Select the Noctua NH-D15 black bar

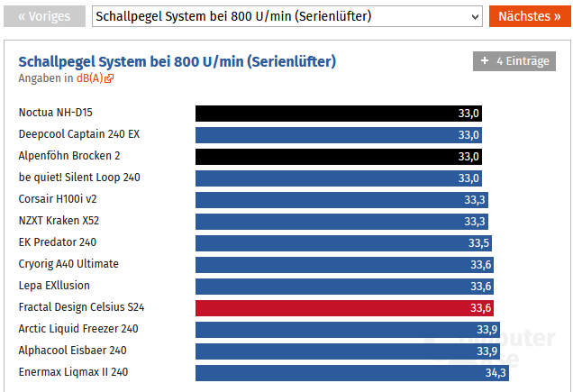click(339, 114)
